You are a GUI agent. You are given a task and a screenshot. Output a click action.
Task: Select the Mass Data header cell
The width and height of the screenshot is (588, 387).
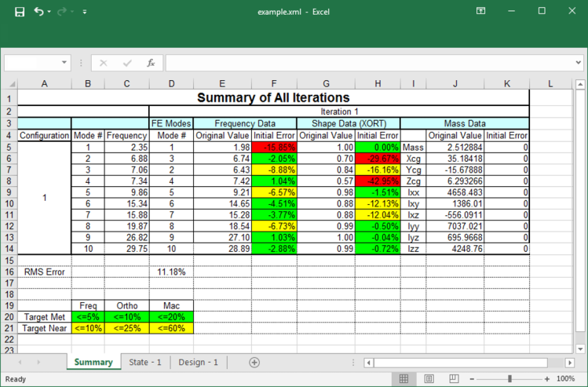point(465,123)
